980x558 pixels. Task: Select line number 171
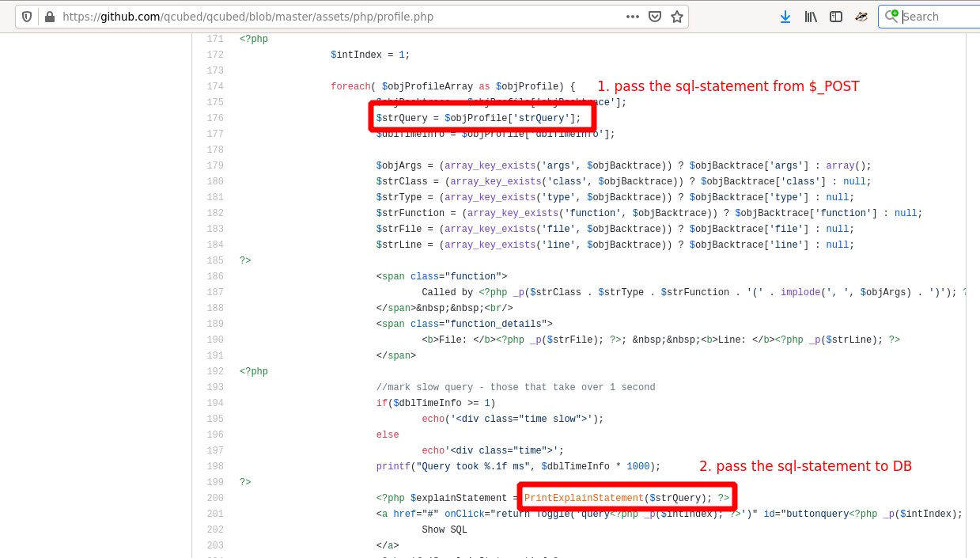214,39
